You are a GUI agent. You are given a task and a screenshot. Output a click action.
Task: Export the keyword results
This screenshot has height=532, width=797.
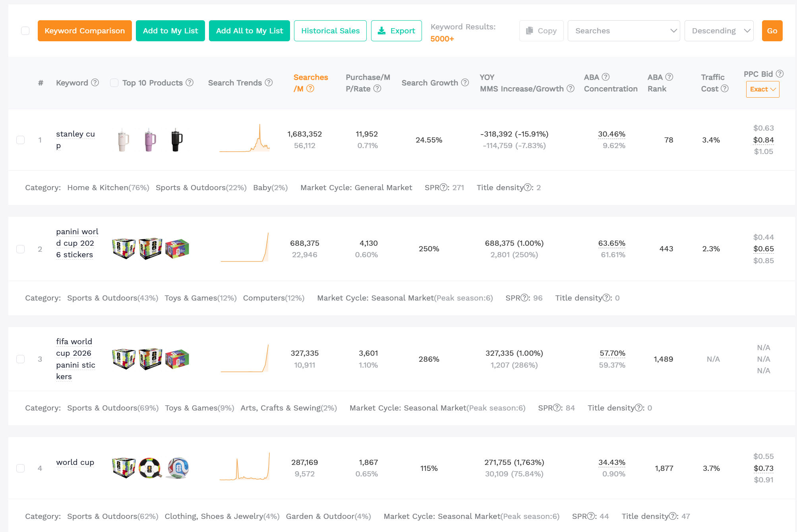click(x=396, y=31)
